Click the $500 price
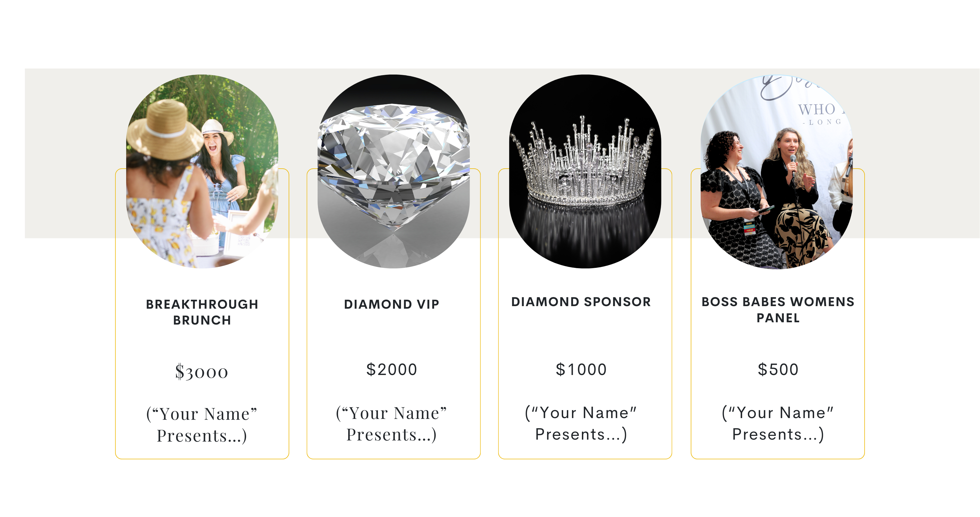This screenshot has width=980, height=517. (778, 370)
